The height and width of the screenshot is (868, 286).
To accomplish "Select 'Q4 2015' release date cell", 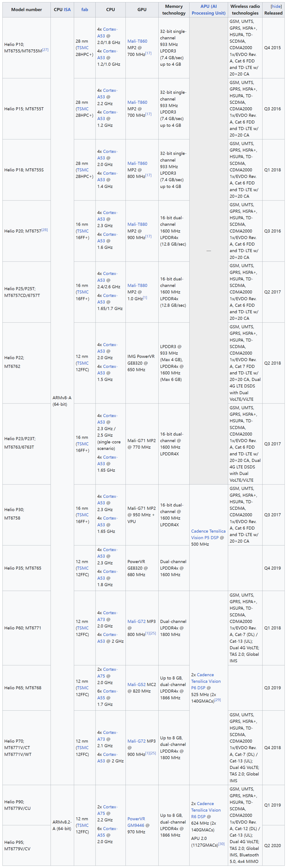I will tap(273, 48).
